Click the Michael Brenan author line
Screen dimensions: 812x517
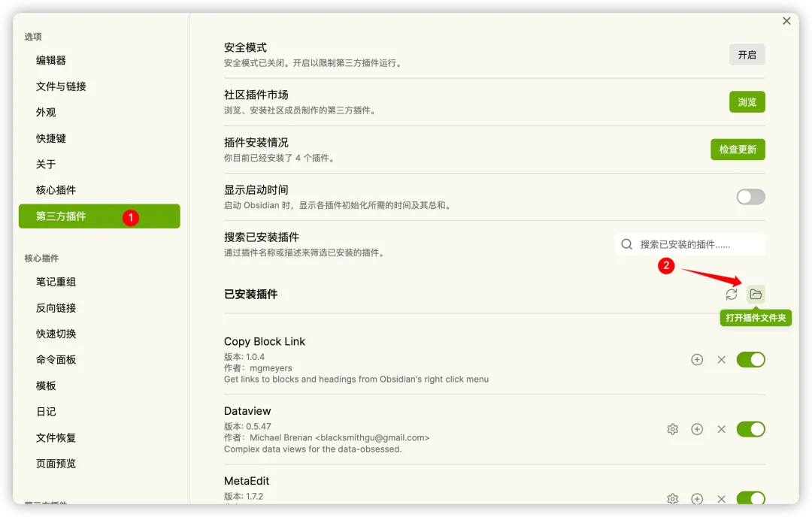(x=327, y=438)
